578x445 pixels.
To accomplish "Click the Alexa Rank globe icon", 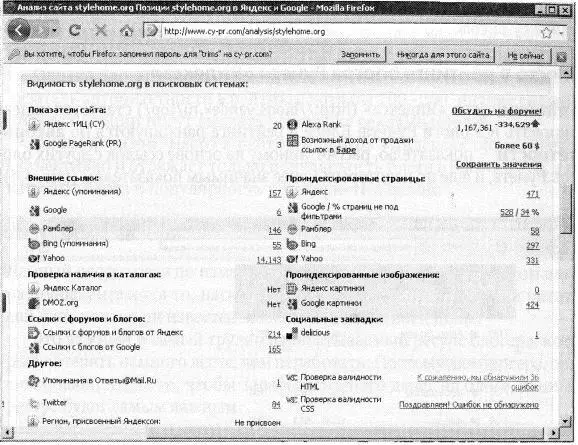I will coord(292,125).
